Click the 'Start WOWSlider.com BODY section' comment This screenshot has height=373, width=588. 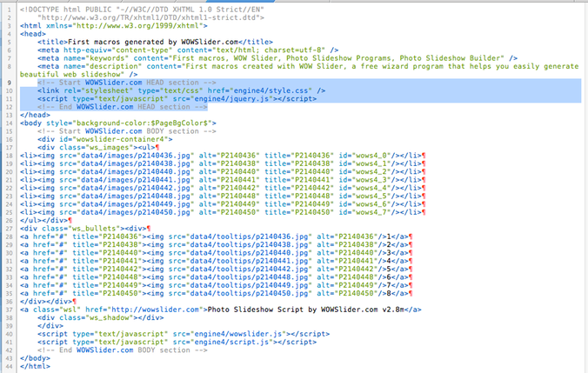coord(127,131)
